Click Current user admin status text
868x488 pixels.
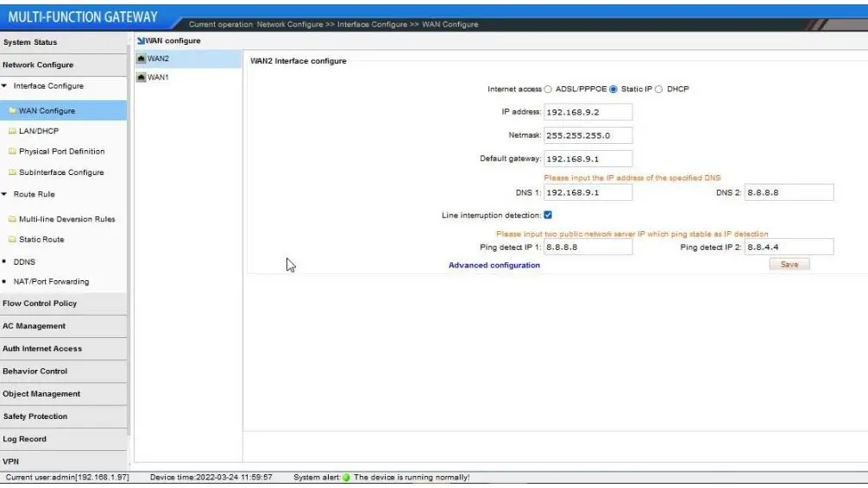(67, 478)
